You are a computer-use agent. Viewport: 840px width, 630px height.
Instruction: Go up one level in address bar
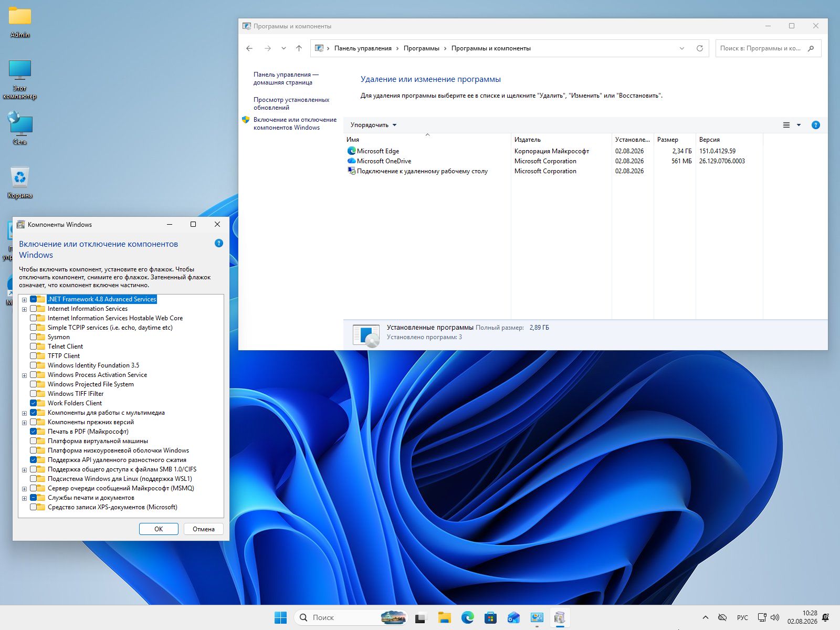(x=299, y=48)
